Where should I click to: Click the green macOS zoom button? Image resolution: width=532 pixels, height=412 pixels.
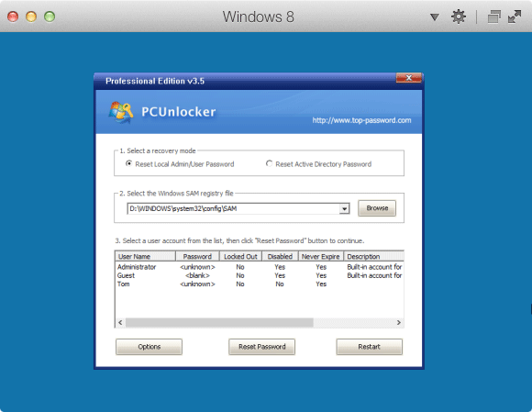click(50, 17)
